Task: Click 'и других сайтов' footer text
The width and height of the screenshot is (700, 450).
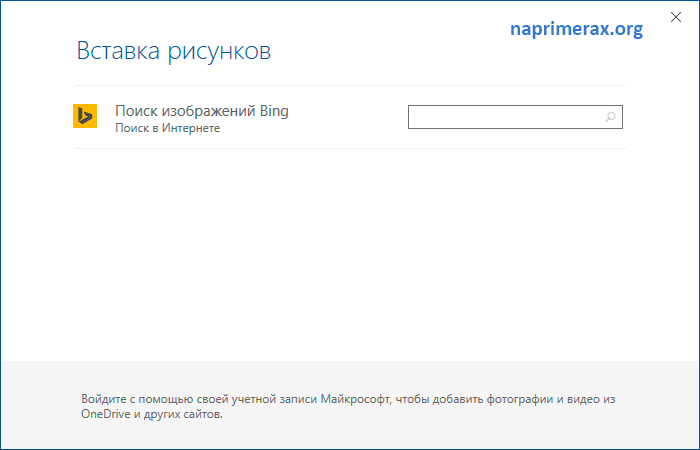Action: pyautogui.click(x=178, y=415)
